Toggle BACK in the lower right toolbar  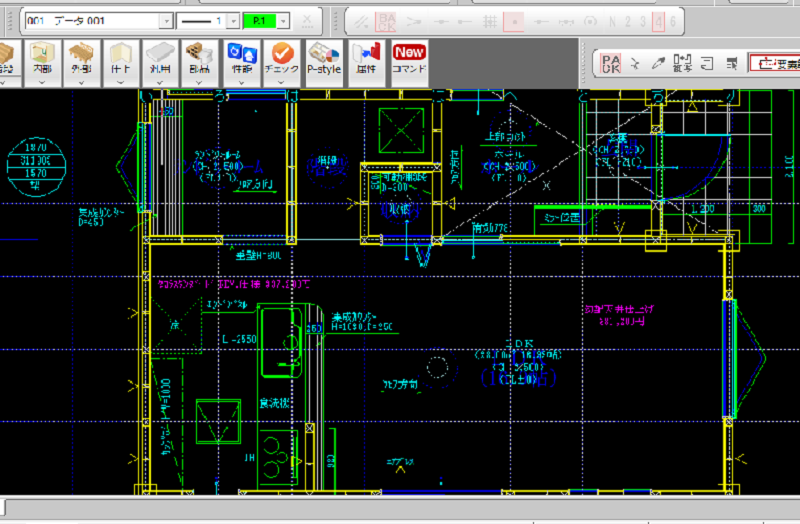click(611, 63)
